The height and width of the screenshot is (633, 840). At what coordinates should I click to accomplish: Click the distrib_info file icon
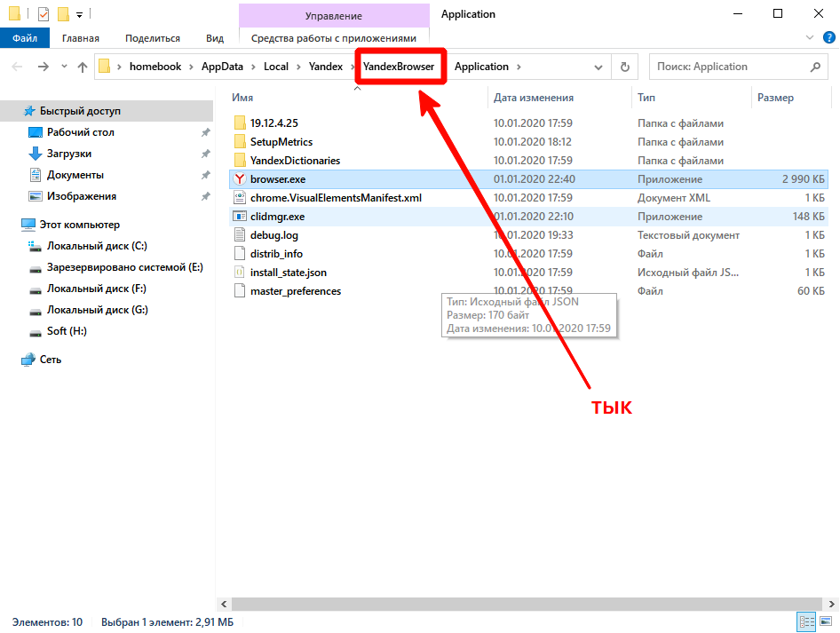[240, 254]
